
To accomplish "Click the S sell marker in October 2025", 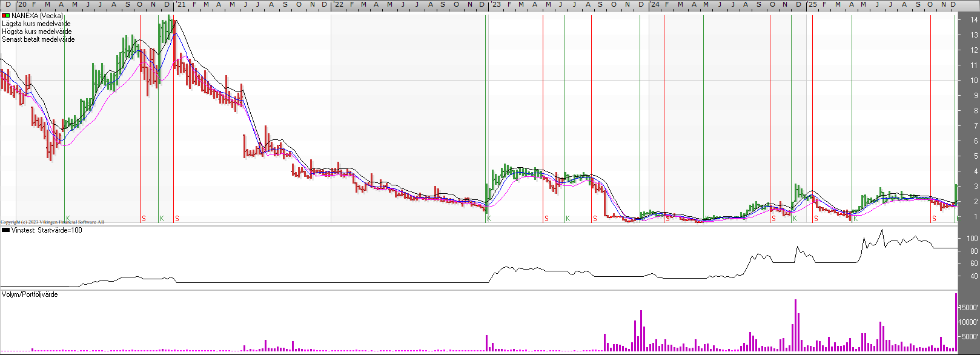I will pyautogui.click(x=934, y=219).
